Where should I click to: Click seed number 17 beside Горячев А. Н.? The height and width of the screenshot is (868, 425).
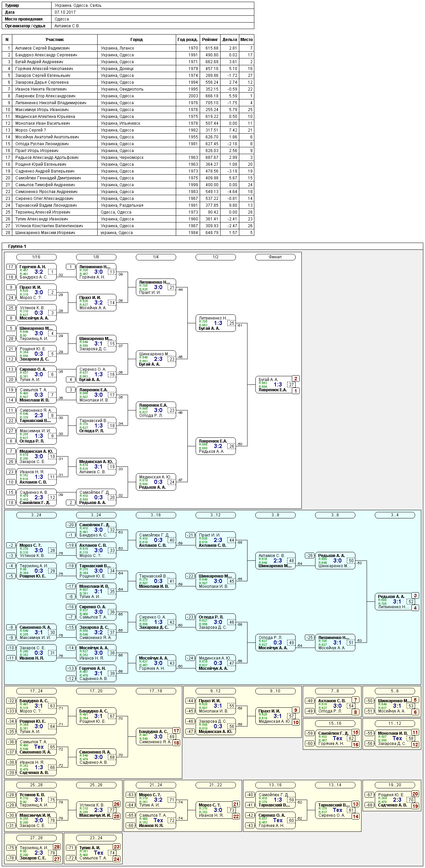tap(11, 267)
